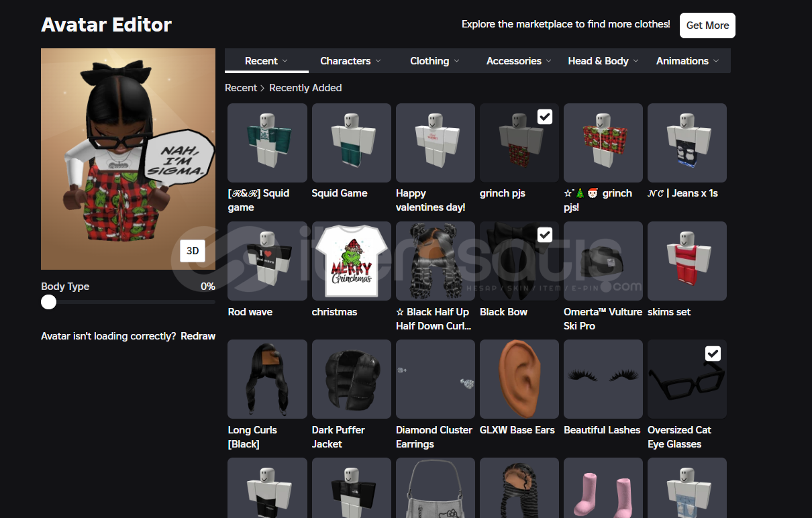Expand the Characters dropdown arrow
Screen dimensions: 812x518
pyautogui.click(x=378, y=60)
